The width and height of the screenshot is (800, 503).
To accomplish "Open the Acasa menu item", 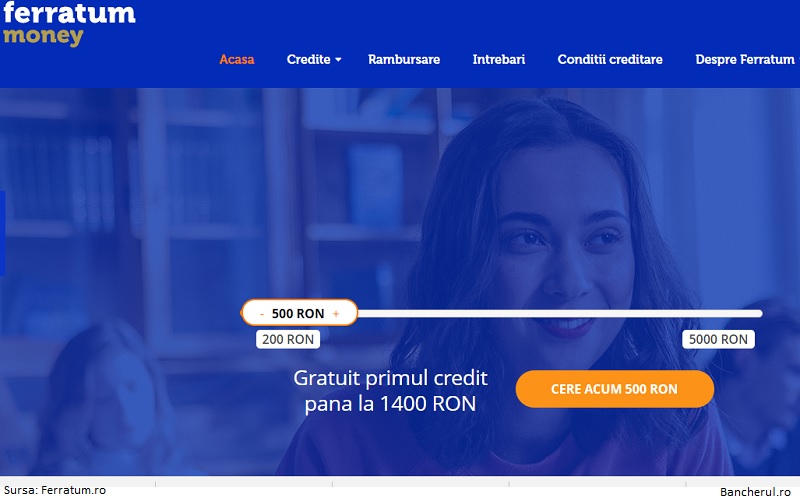I will click(237, 59).
